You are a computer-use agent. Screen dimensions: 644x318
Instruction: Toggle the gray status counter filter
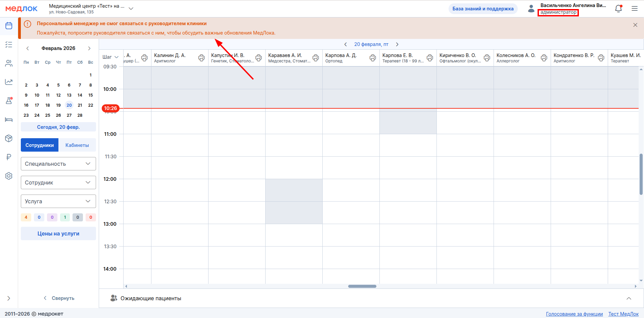tap(78, 217)
